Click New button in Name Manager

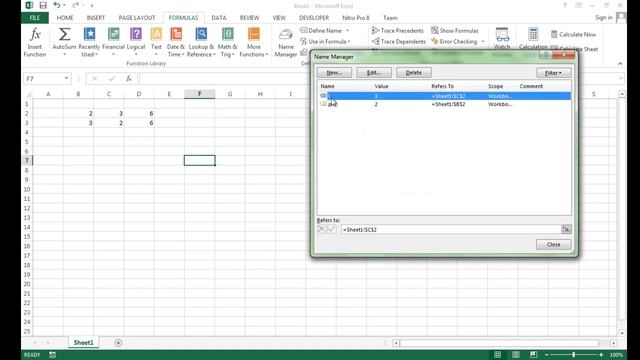point(334,73)
